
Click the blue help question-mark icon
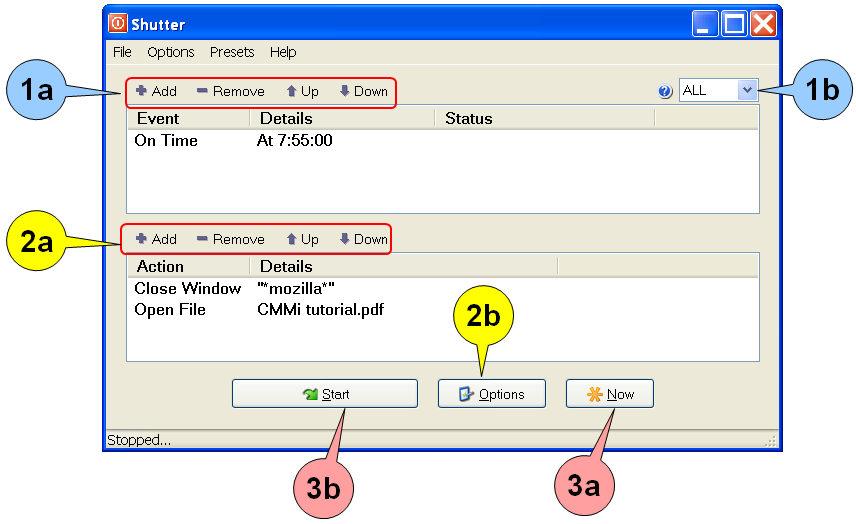(664, 91)
